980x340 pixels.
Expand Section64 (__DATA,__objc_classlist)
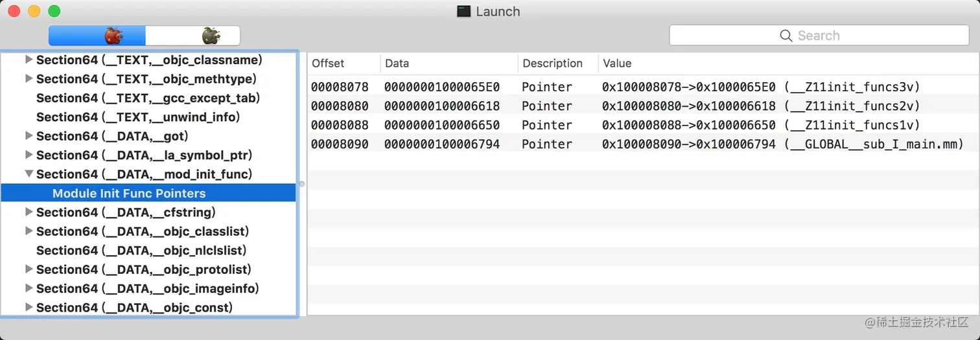tap(29, 231)
